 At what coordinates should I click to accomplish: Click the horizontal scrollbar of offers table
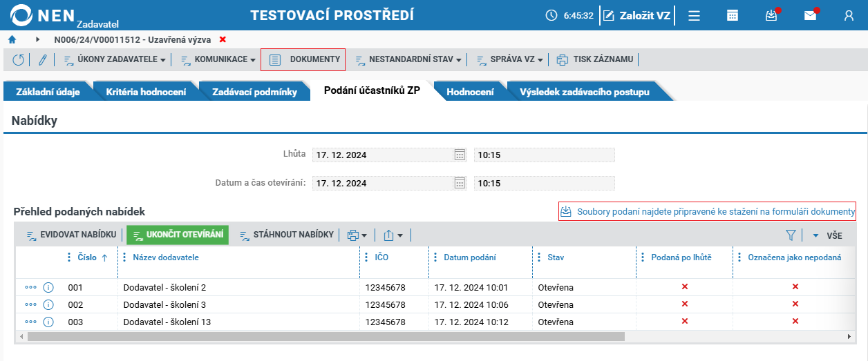click(325, 336)
